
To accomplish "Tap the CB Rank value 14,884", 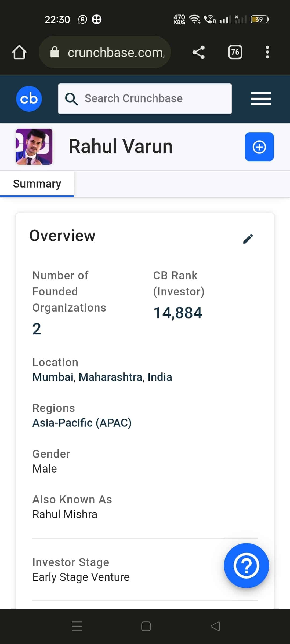I will (178, 313).
